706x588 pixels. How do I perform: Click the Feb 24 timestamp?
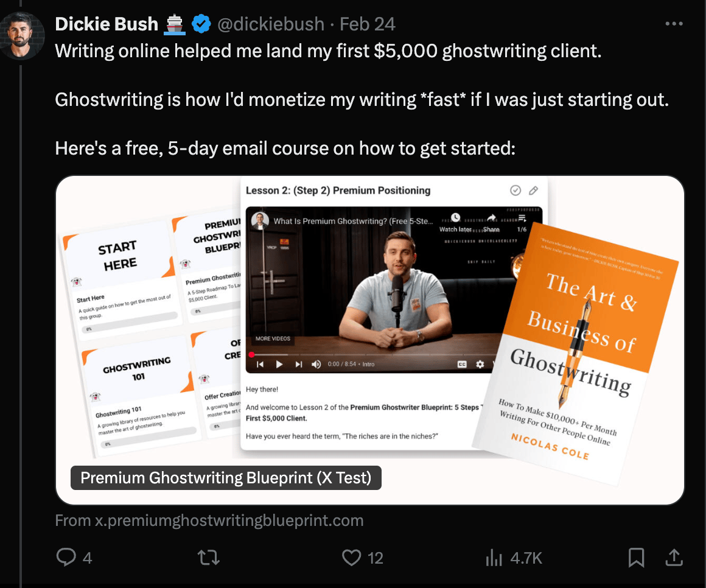[x=368, y=24]
